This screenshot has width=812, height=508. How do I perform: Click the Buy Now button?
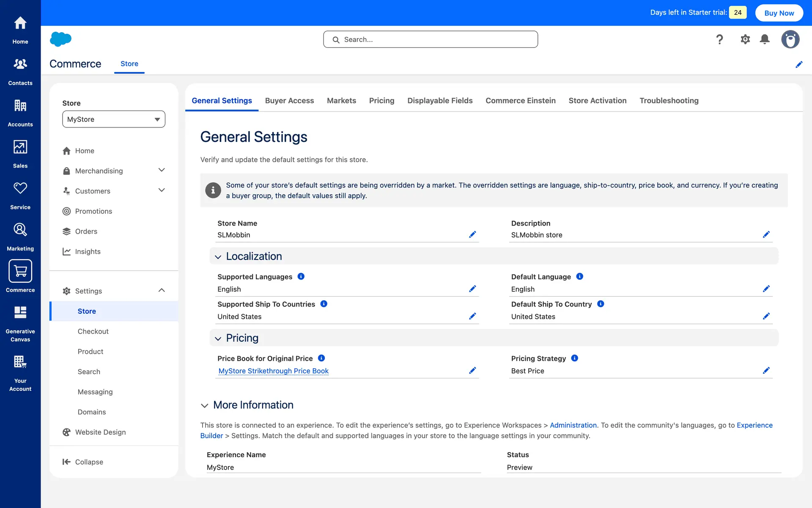tap(779, 13)
